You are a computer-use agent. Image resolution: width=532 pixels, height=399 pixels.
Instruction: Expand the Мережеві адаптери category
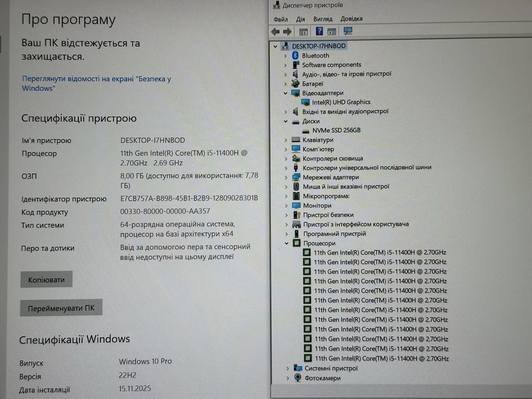coord(286,177)
